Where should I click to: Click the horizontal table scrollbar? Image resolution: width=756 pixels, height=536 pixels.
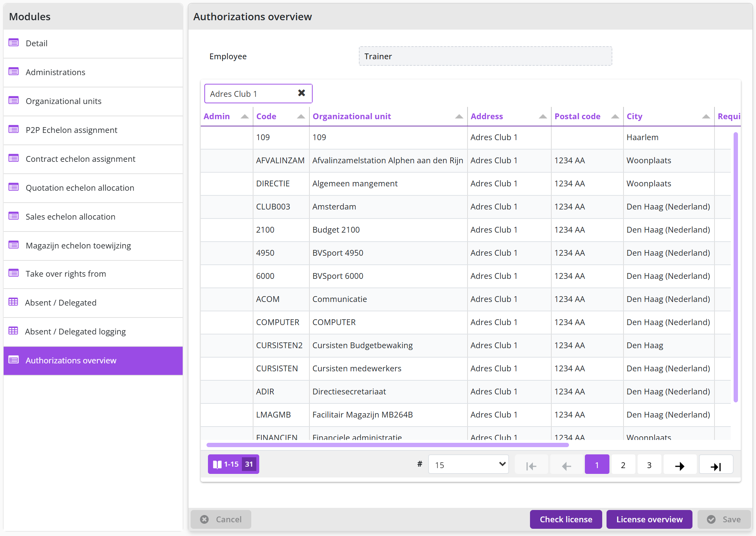click(387, 445)
